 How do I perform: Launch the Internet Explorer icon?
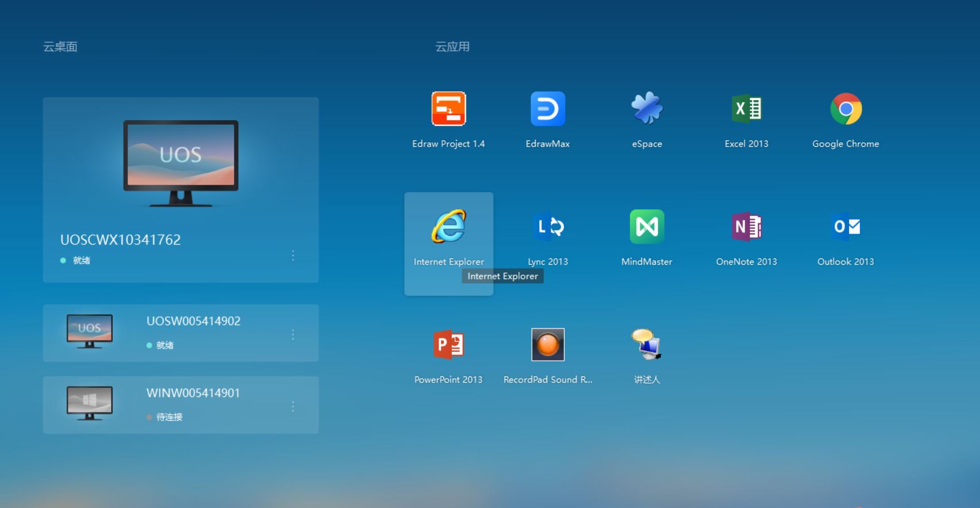pyautogui.click(x=449, y=226)
